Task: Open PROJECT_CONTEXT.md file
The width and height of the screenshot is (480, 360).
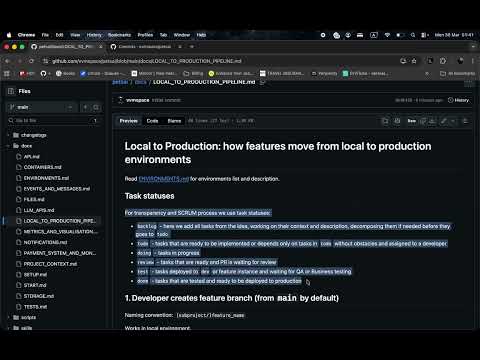Action: (x=50, y=264)
